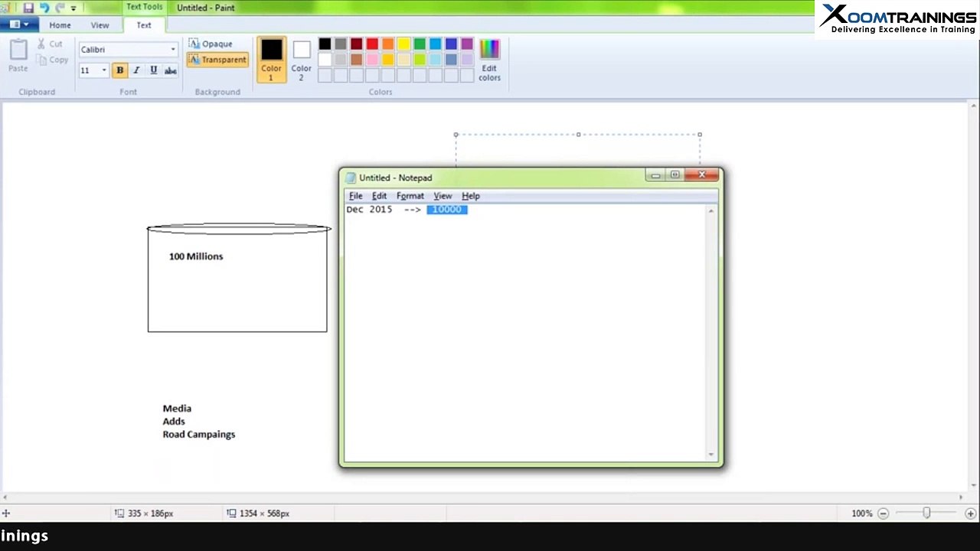Screen dimensions: 980x551
Task: Open the File menu in Notepad
Action: pyautogui.click(x=356, y=196)
